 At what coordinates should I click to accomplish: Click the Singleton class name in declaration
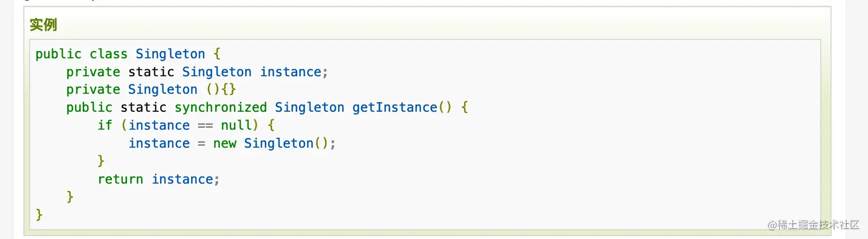point(170,54)
